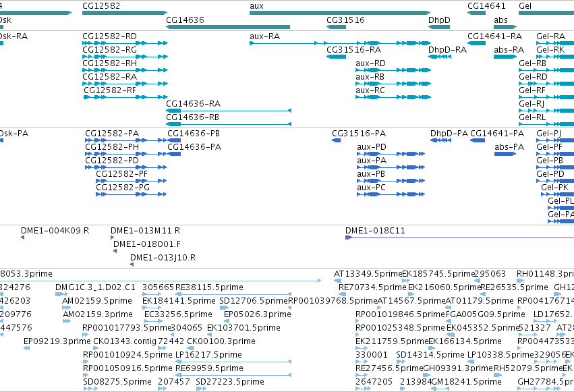Click EST RE69959.5prime
Image resolution: width=574 pixels, height=392 pixels.
point(233,375)
